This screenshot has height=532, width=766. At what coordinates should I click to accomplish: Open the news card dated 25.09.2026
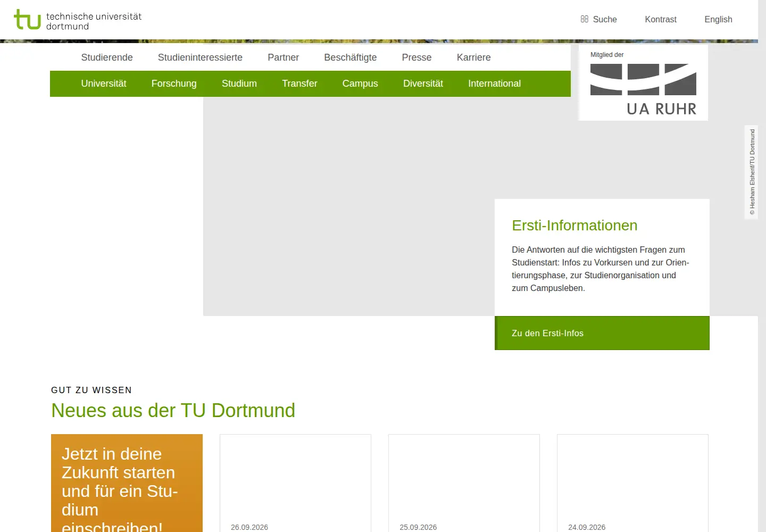pyautogui.click(x=464, y=483)
